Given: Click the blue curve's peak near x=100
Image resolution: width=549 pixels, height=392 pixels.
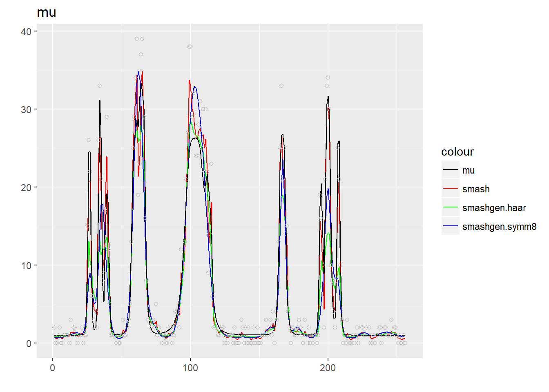Looking at the screenshot, I should point(195,87).
